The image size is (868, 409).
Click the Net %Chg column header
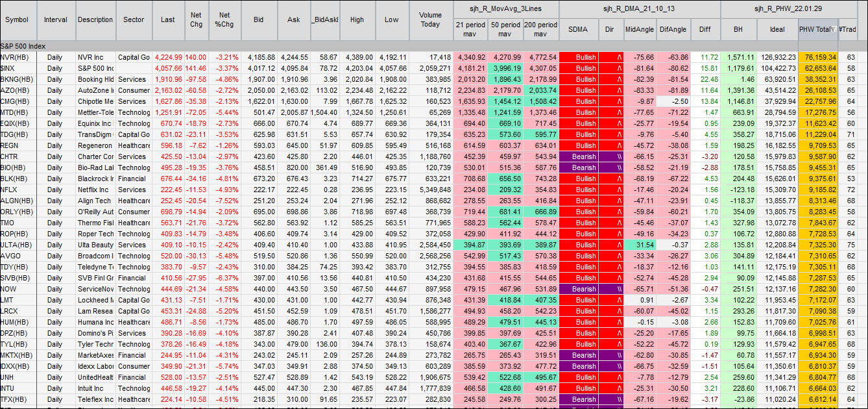[x=226, y=19]
